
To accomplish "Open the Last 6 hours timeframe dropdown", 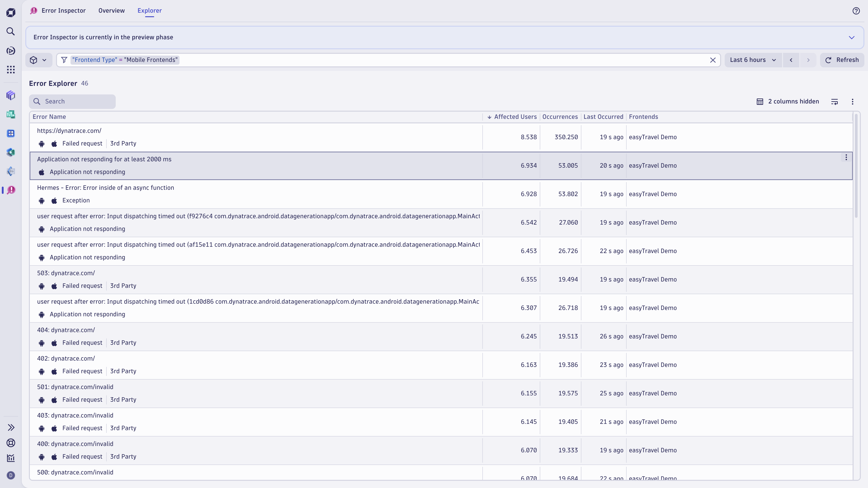I will point(753,60).
